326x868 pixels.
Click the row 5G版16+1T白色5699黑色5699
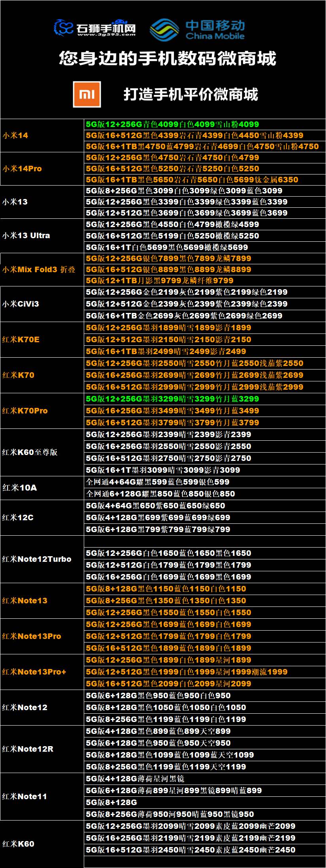pyautogui.click(x=205, y=247)
